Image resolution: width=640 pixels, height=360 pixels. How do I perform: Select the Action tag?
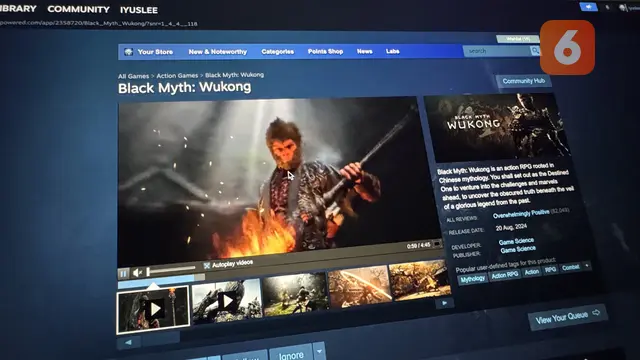[x=532, y=272]
